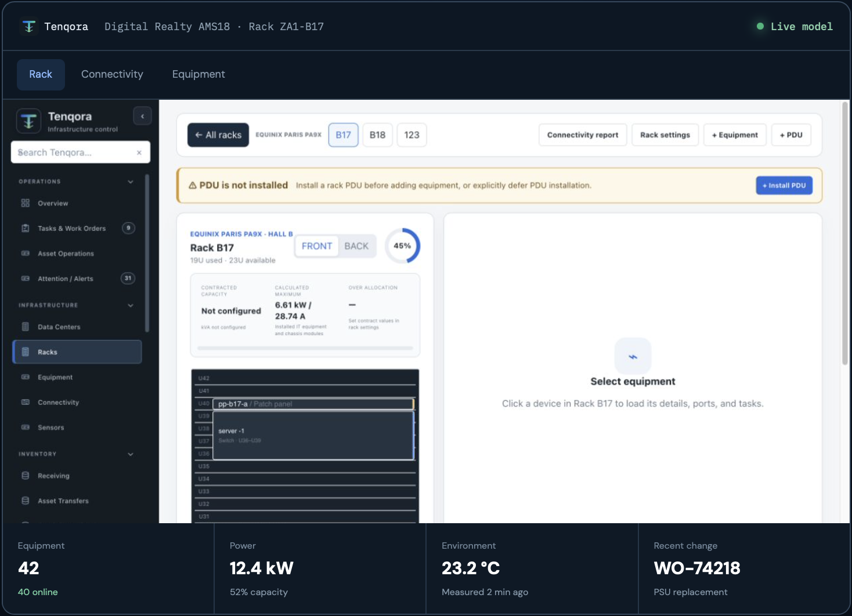Screen dimensions: 852x616
Task: Click the main content vertical scrollbar
Action: click(845, 234)
